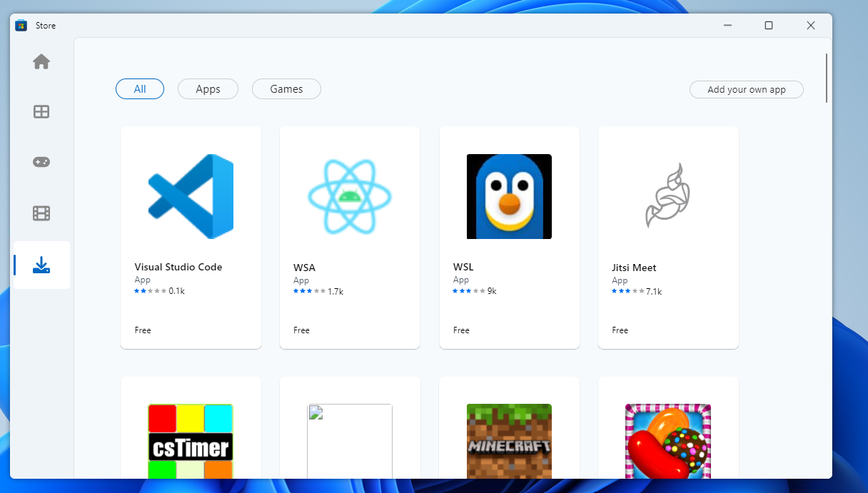The width and height of the screenshot is (868, 493).
Task: Open the Visual Studio Code title link
Action: click(178, 267)
